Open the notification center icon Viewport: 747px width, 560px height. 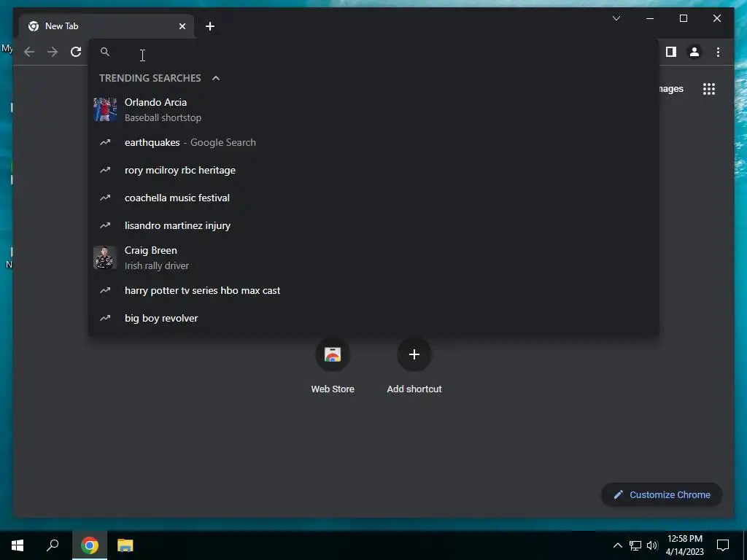tap(723, 545)
